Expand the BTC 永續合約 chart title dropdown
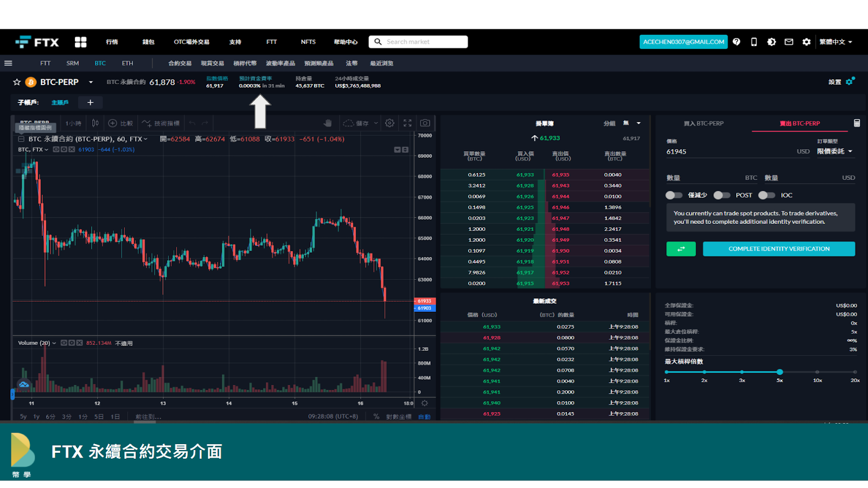 145,139
